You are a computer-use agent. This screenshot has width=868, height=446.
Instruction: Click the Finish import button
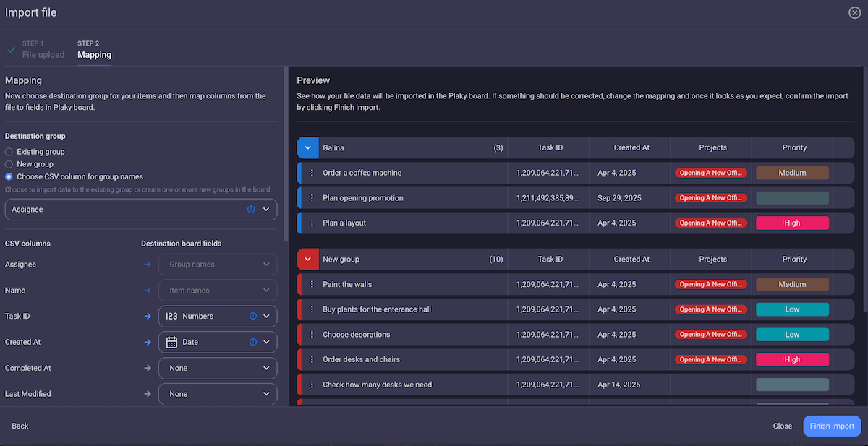click(x=832, y=426)
